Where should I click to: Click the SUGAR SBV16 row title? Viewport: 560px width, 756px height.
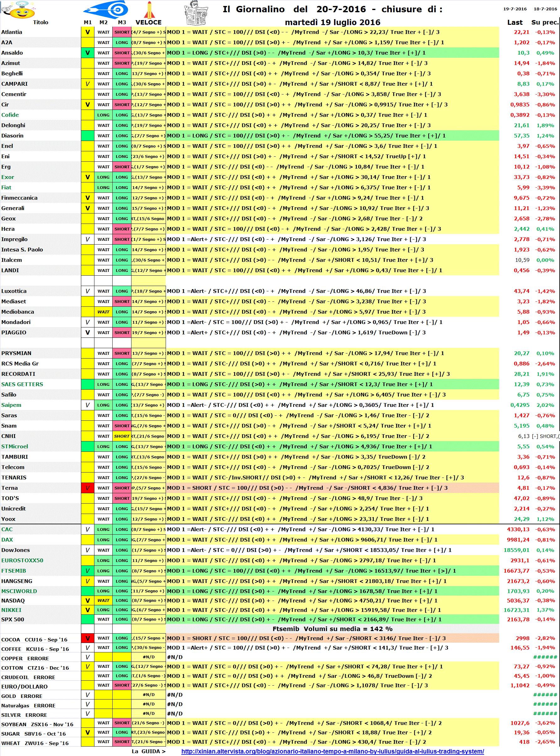coord(34,734)
